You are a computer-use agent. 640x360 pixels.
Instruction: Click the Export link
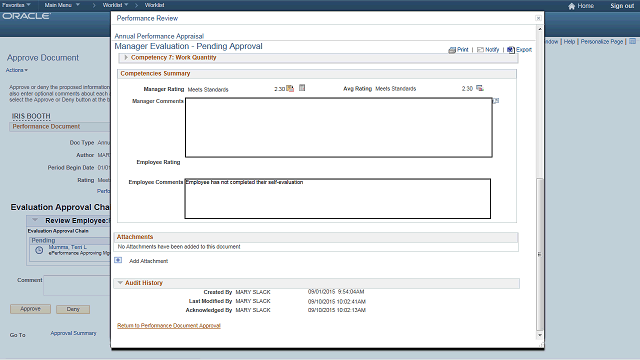tap(524, 49)
